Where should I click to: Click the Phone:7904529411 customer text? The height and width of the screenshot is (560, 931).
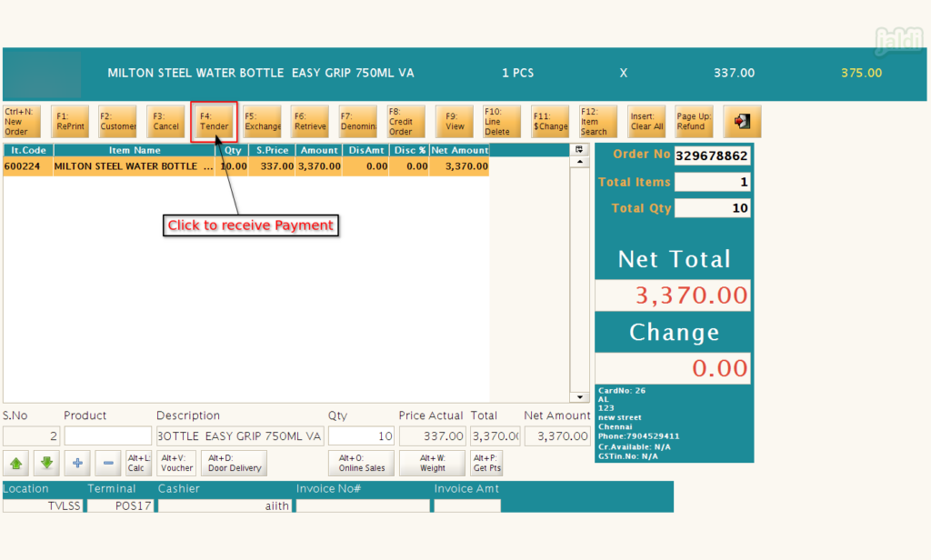[638, 435]
